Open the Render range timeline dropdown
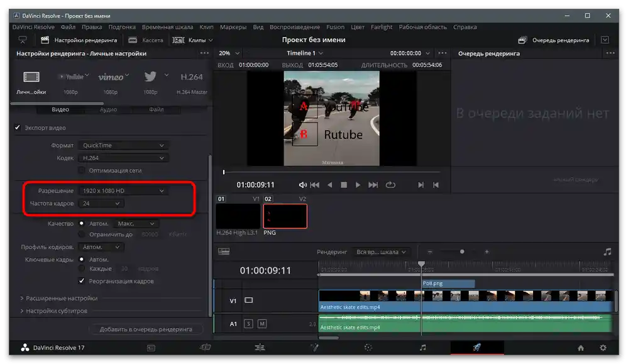 tap(382, 252)
